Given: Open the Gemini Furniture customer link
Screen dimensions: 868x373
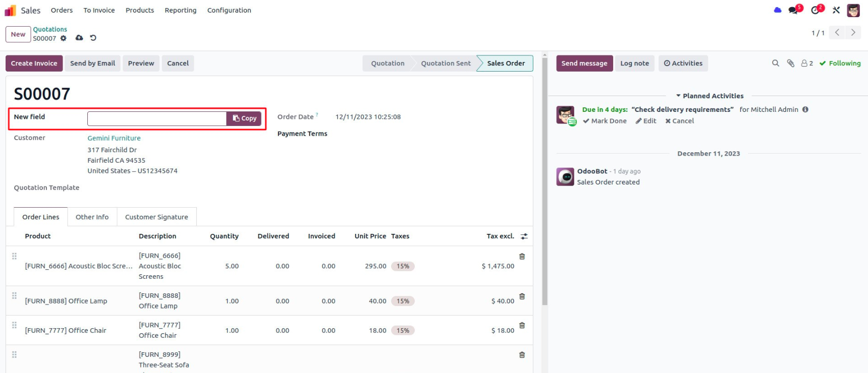Looking at the screenshot, I should (x=114, y=138).
